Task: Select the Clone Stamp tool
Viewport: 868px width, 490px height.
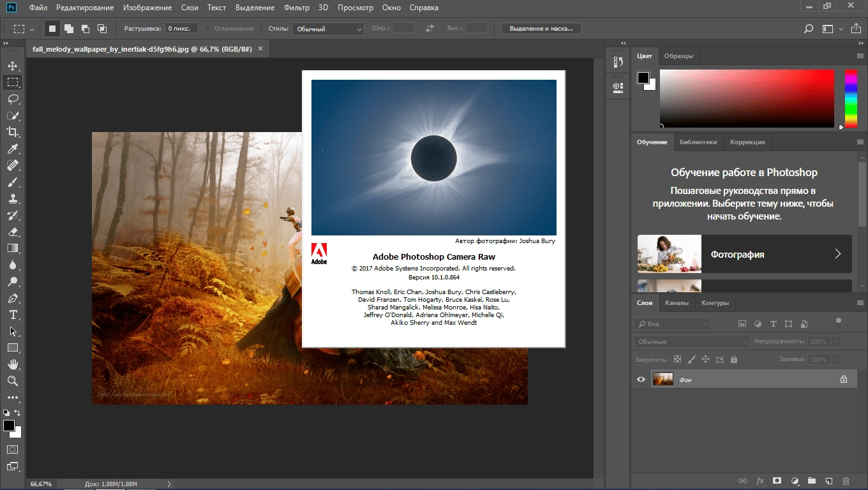Action: (12, 198)
